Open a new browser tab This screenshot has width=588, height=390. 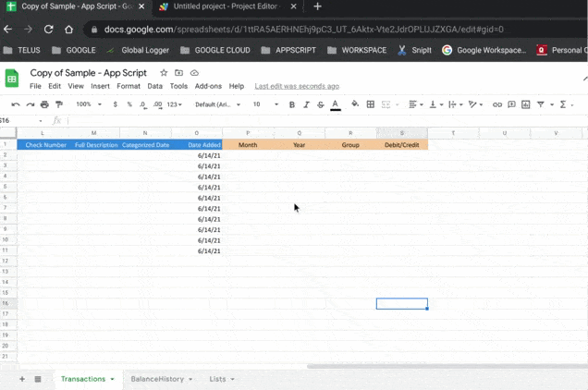[317, 6]
